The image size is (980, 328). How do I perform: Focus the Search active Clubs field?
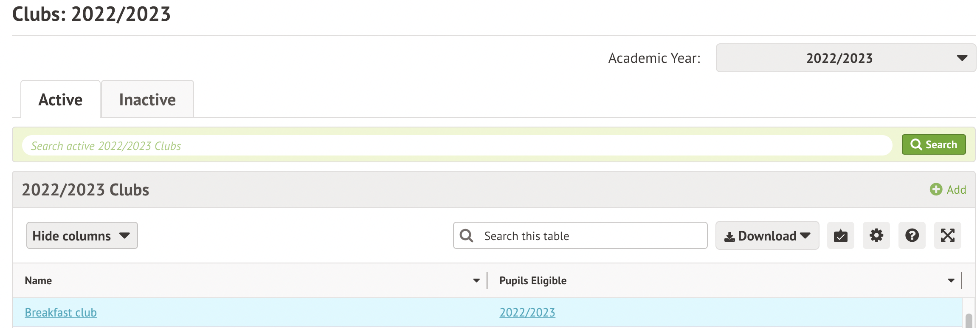click(457, 146)
